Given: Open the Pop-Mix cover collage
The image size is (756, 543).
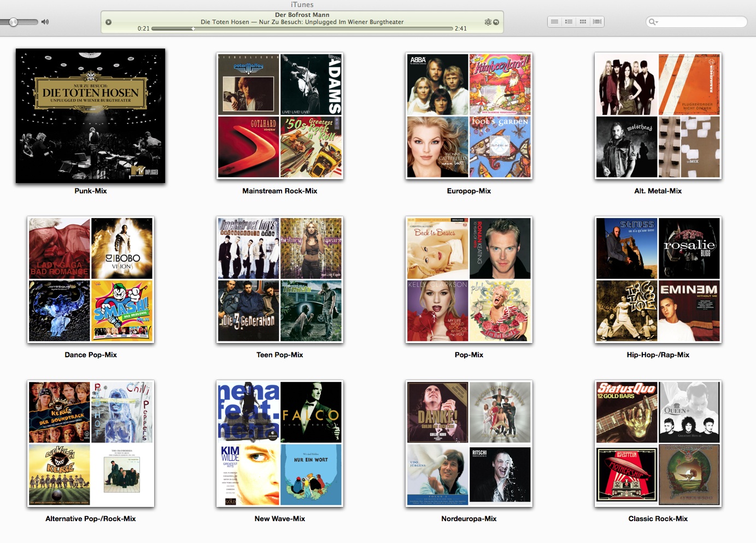Looking at the screenshot, I should tap(469, 280).
